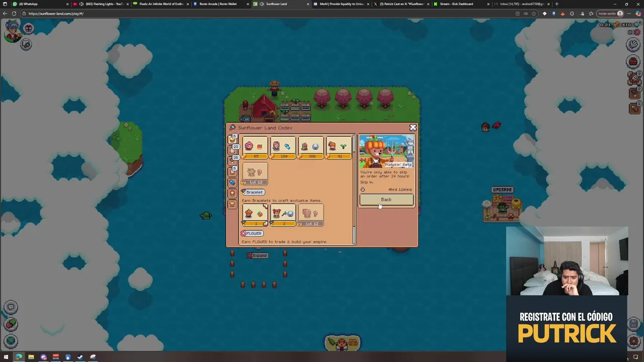
Task: Switch to the Ronin Arcade browser tab
Action: [x=220, y=4]
